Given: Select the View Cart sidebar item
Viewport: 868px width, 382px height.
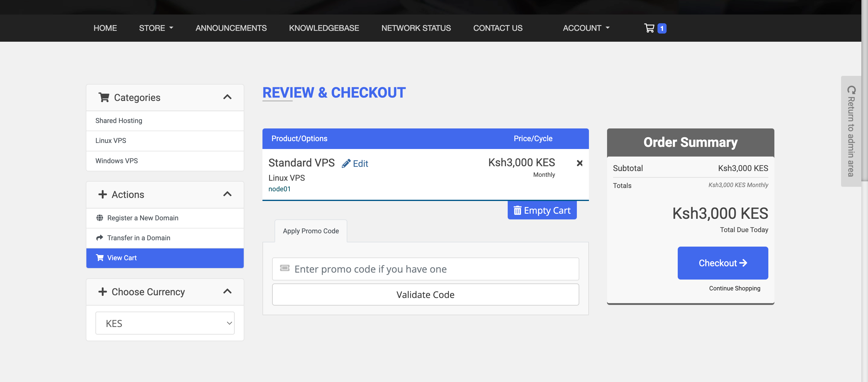Looking at the screenshot, I should pos(165,258).
